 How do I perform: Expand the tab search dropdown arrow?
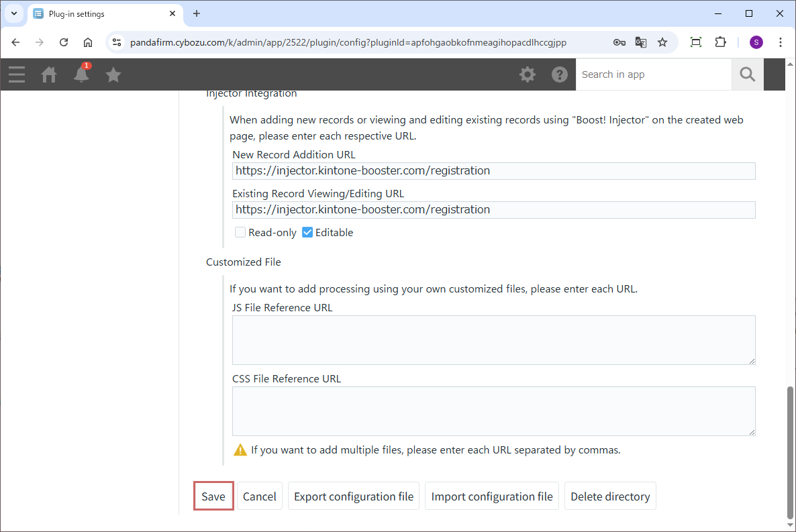[x=13, y=13]
